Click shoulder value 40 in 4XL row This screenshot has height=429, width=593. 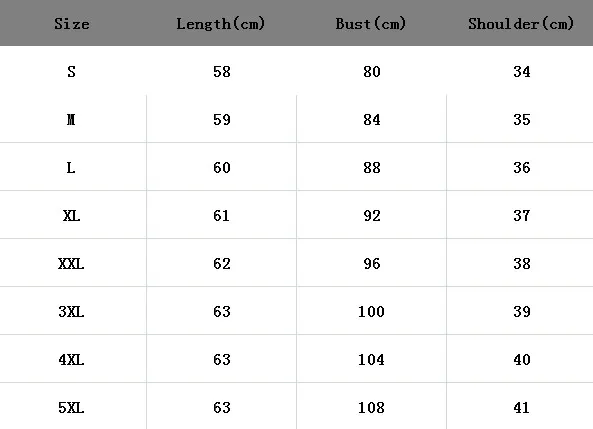(522, 360)
